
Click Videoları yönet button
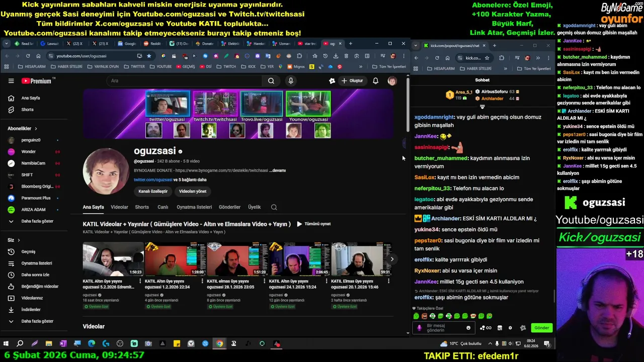pos(193,192)
